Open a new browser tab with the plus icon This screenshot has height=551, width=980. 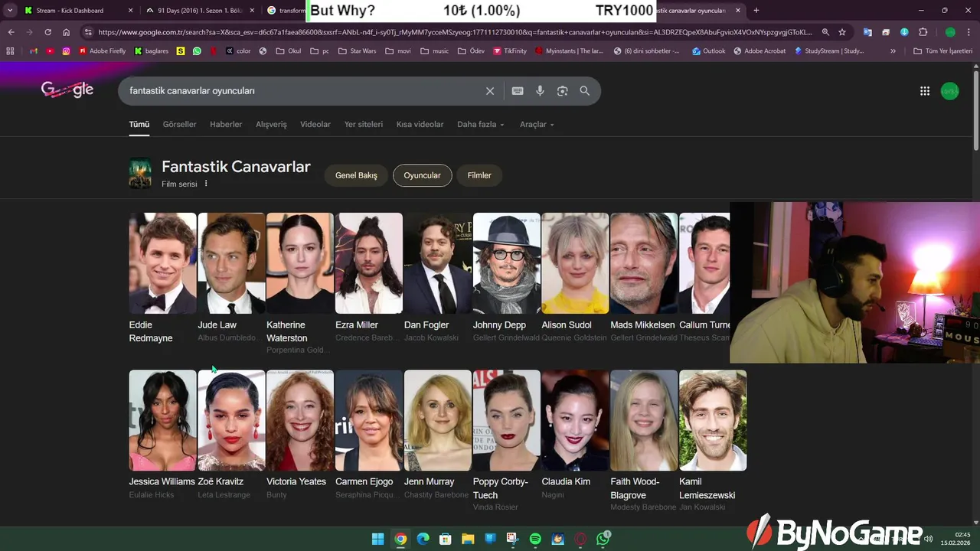[756, 11]
